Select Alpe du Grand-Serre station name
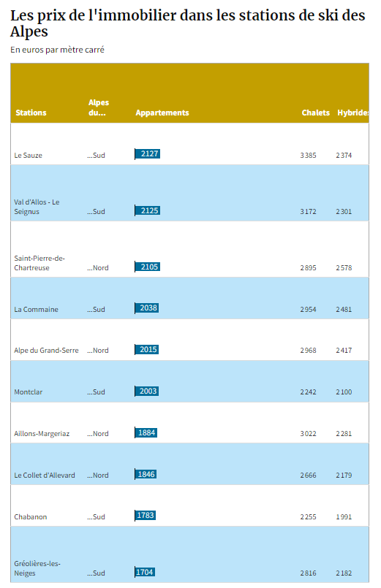The width and height of the screenshot is (381, 588). coord(46,351)
